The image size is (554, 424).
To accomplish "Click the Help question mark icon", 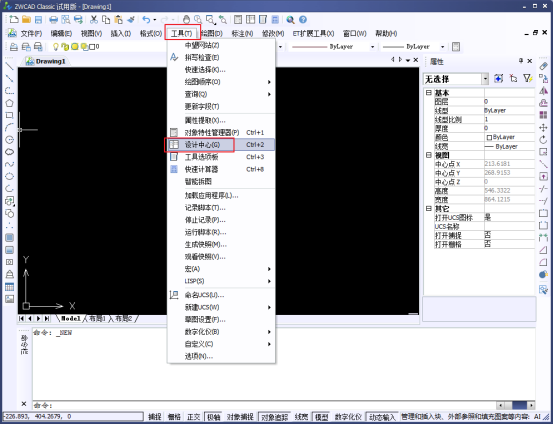I will pyautogui.click(x=303, y=19).
